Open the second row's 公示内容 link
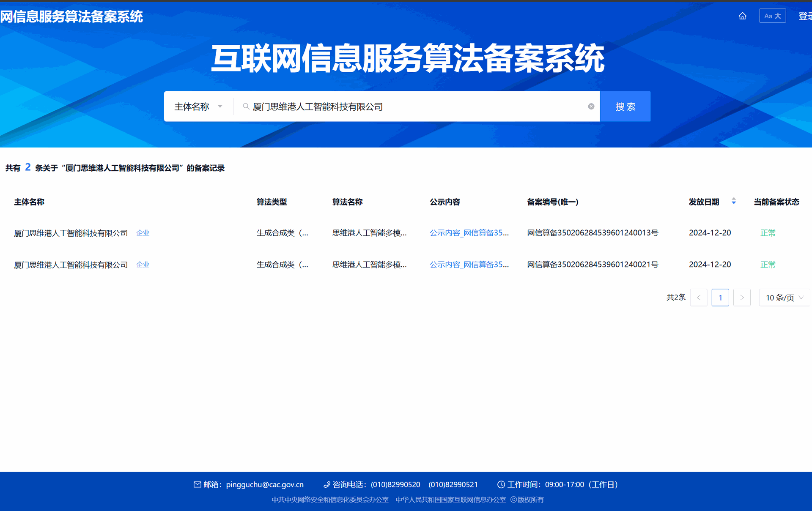 point(469,265)
